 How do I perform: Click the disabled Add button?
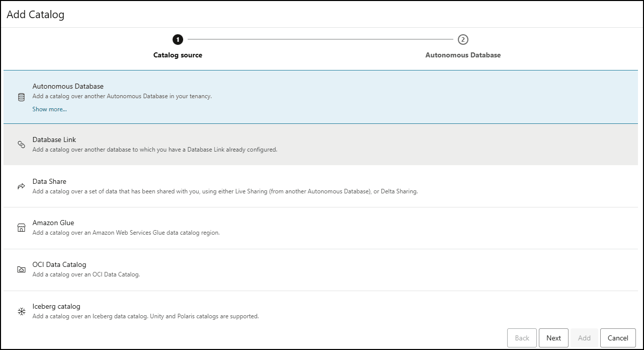click(x=584, y=338)
